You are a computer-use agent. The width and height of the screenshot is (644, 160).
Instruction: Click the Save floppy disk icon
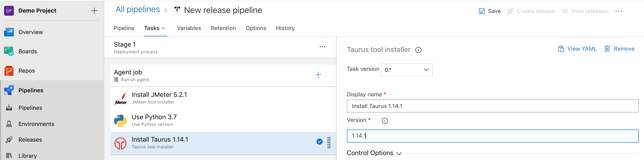(x=482, y=11)
